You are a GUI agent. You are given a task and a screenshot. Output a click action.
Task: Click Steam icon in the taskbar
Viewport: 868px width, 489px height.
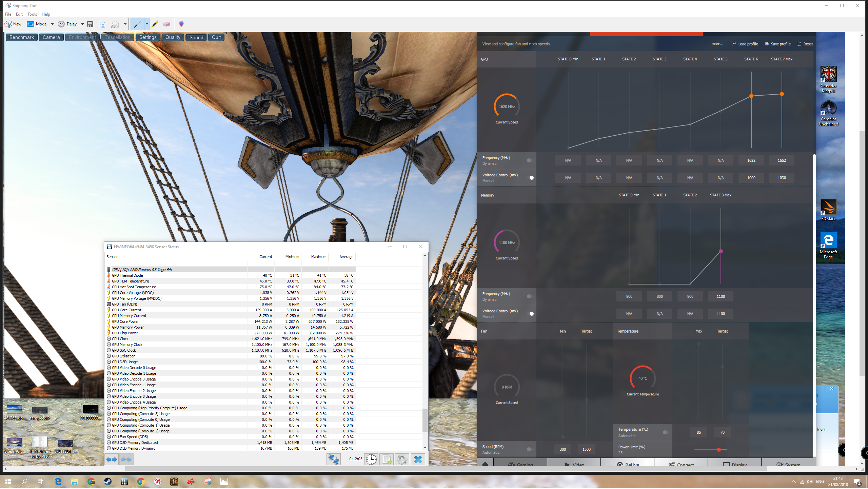[108, 482]
